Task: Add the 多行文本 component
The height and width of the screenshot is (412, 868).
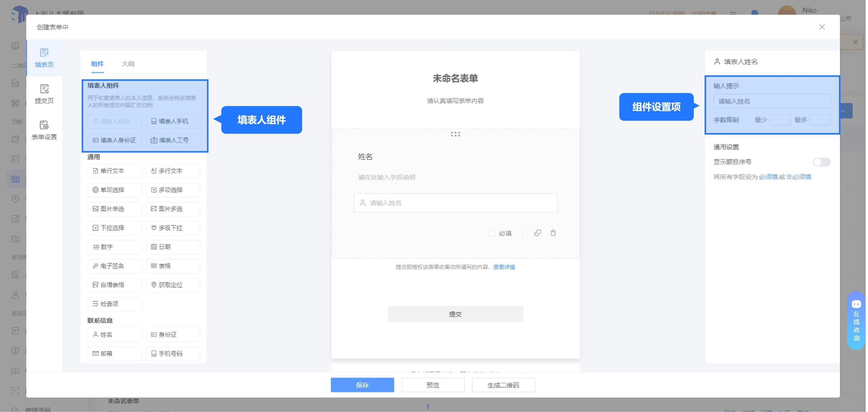Action: click(173, 171)
